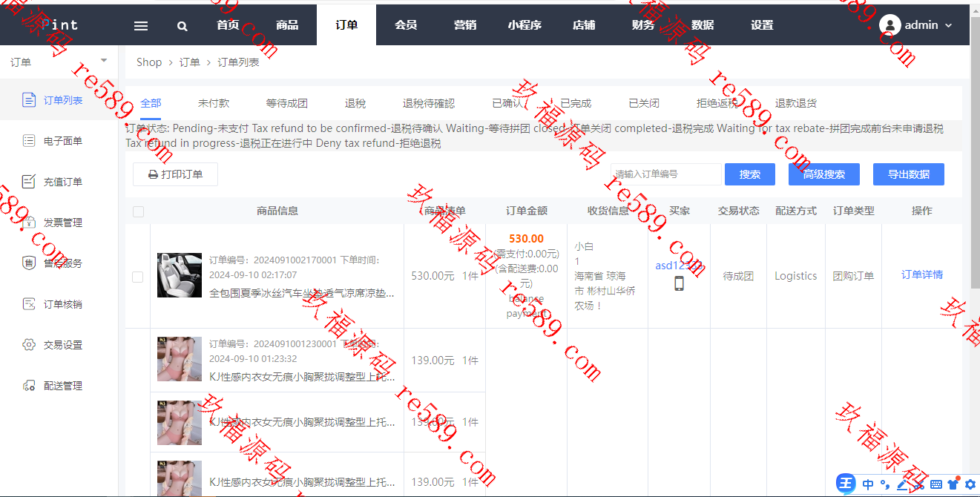The height and width of the screenshot is (497, 980).
Task: Open the 设置 top navigation item
Action: coord(762,25)
